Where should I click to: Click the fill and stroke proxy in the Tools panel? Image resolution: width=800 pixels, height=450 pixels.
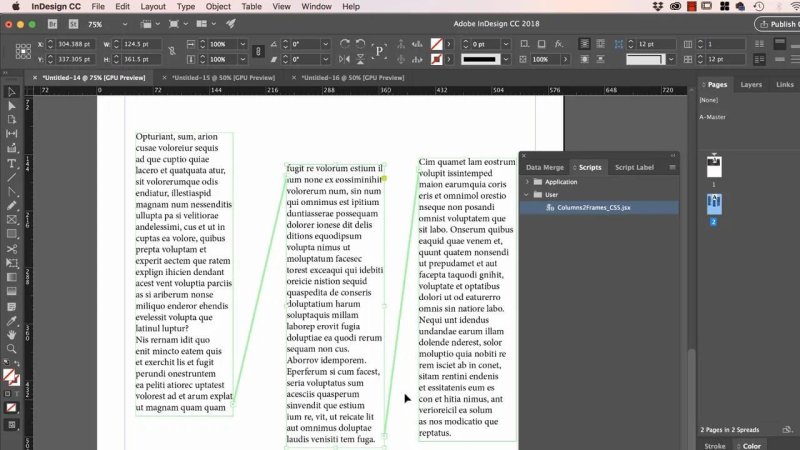pos(11,378)
